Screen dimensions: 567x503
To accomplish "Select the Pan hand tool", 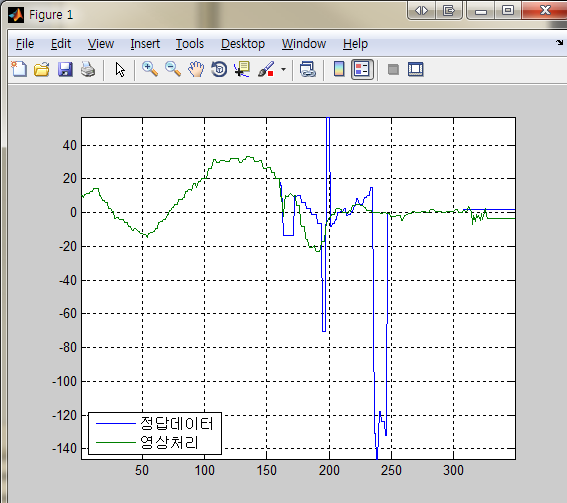I will tap(196, 69).
